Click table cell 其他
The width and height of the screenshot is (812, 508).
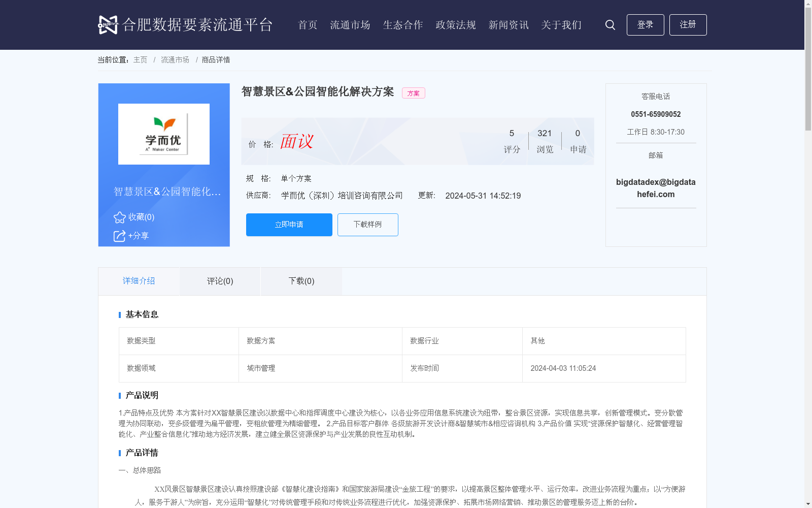click(604, 341)
